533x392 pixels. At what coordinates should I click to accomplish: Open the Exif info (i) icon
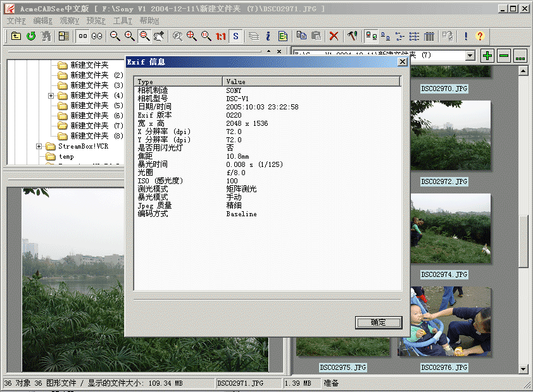(x=268, y=36)
